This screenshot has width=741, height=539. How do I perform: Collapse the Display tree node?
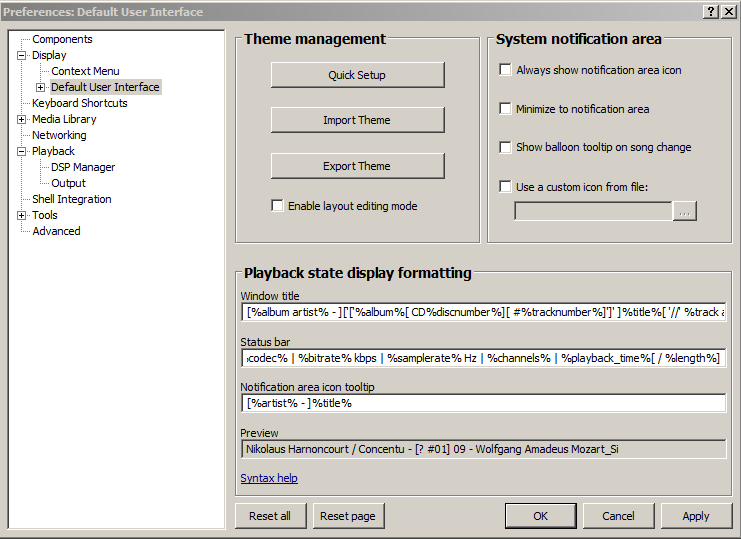click(x=22, y=56)
